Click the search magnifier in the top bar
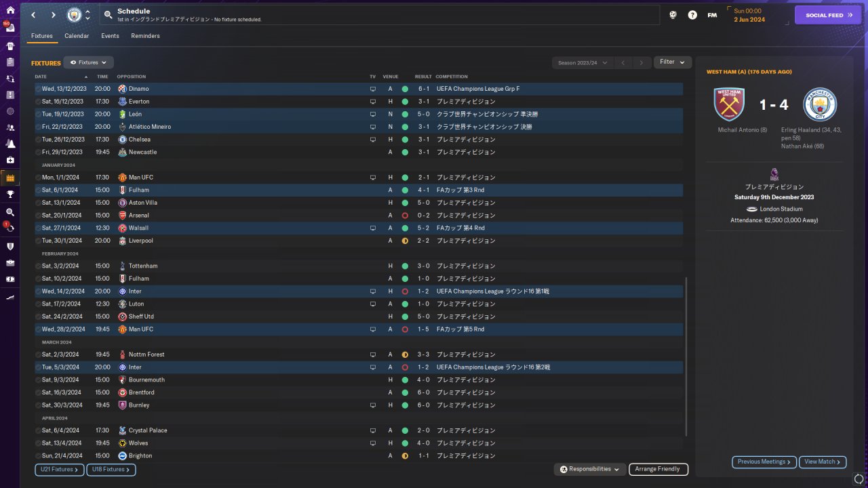This screenshot has width=868, height=488. (108, 15)
